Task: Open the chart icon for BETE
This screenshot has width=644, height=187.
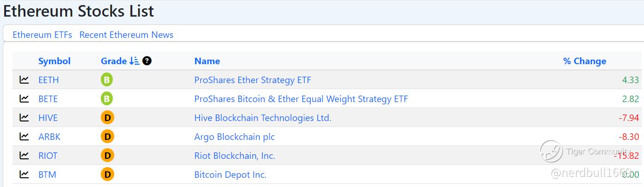Action: coord(24,99)
